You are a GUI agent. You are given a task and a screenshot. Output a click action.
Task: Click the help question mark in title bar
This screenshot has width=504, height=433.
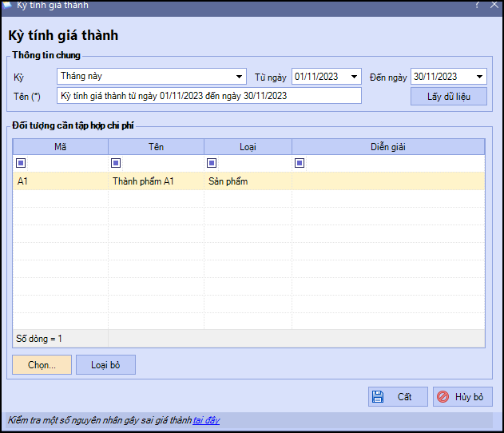[x=476, y=5]
